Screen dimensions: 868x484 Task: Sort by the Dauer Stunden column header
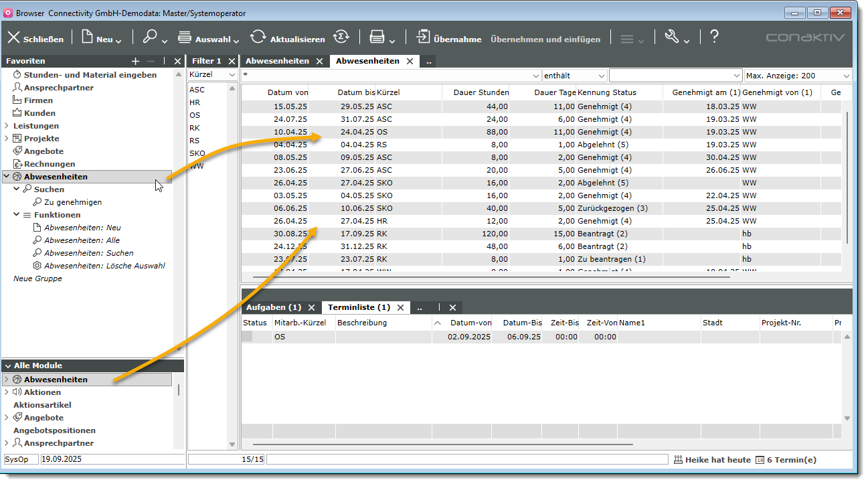480,92
